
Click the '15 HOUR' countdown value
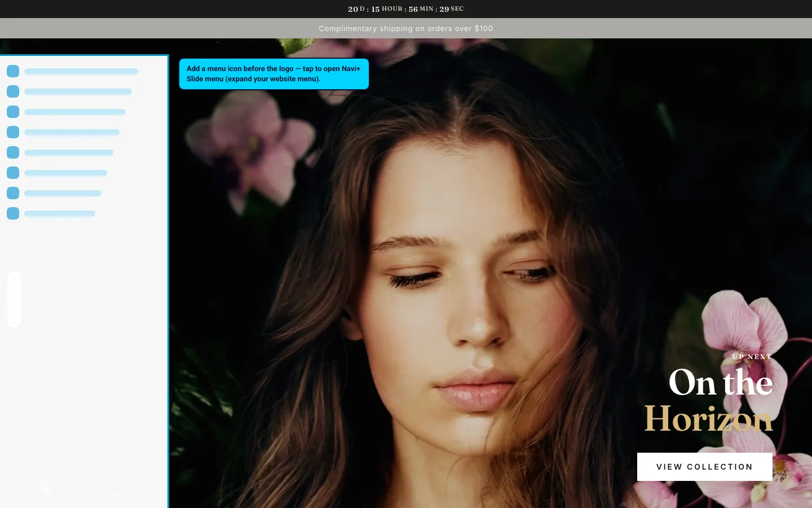pyautogui.click(x=387, y=9)
